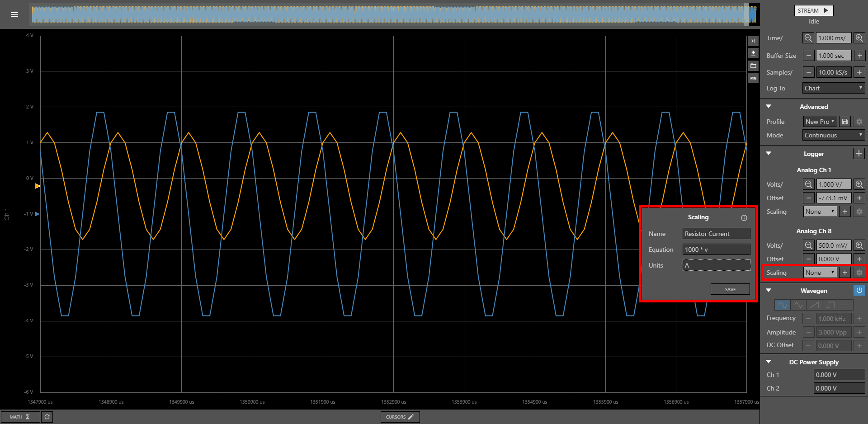Screen dimensions: 868x424
Task: Click DC Power Supply Ch 1 voltage field
Action: pyautogui.click(x=839, y=375)
